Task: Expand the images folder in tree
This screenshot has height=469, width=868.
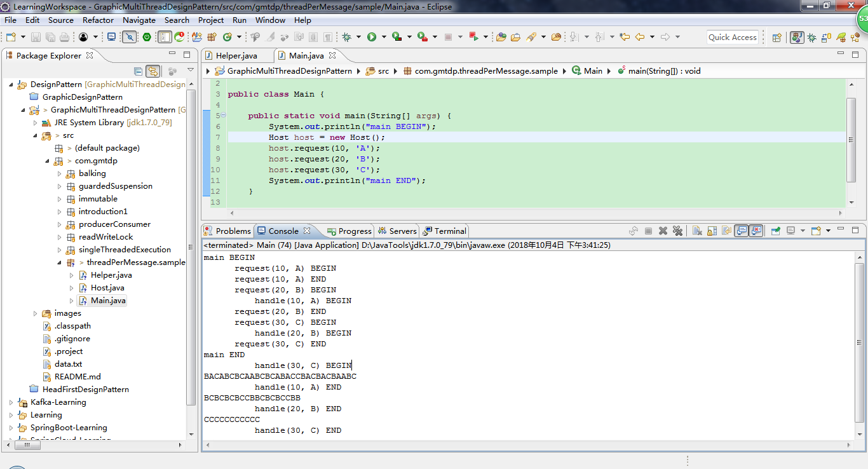Action: (x=36, y=313)
